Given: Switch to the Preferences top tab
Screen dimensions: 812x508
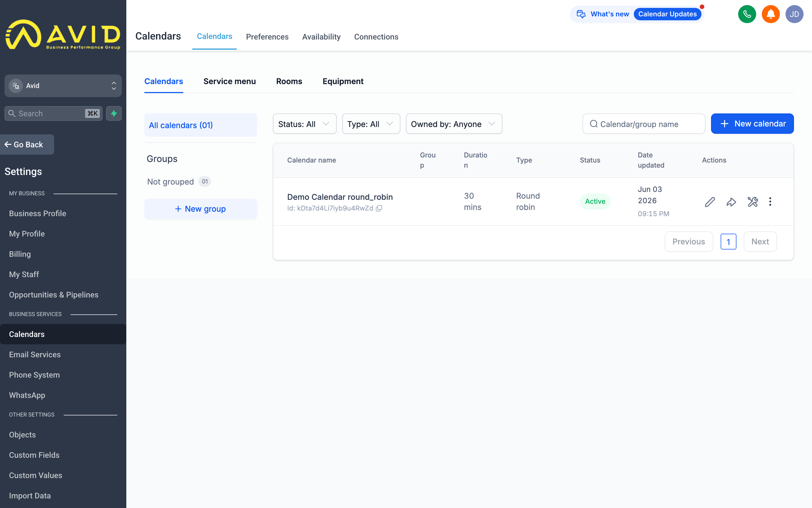Looking at the screenshot, I should pos(267,37).
